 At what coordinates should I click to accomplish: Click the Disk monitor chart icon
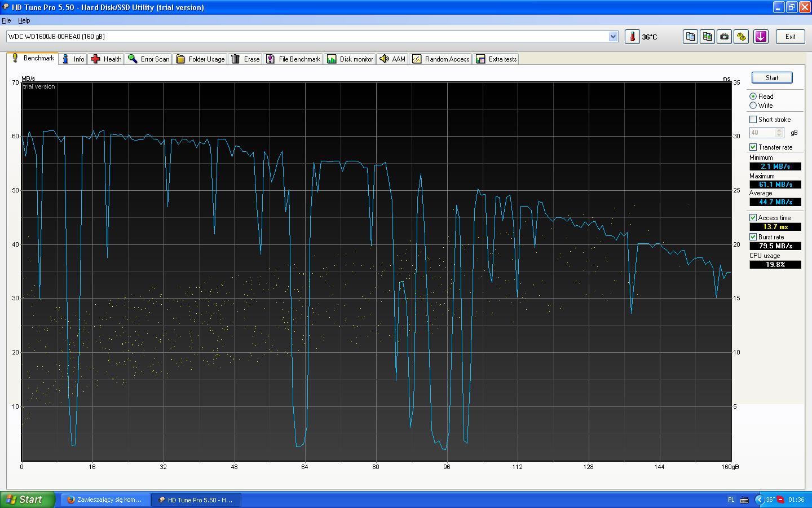(332, 59)
